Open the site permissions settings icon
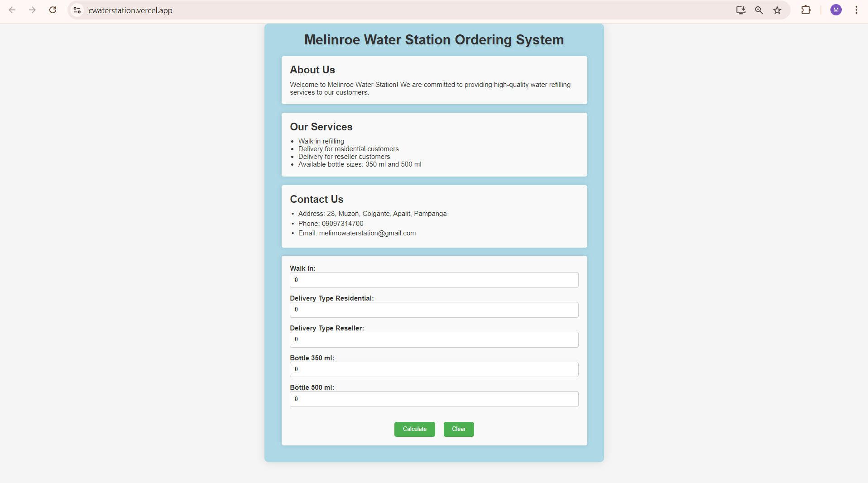868x483 pixels. [77, 10]
